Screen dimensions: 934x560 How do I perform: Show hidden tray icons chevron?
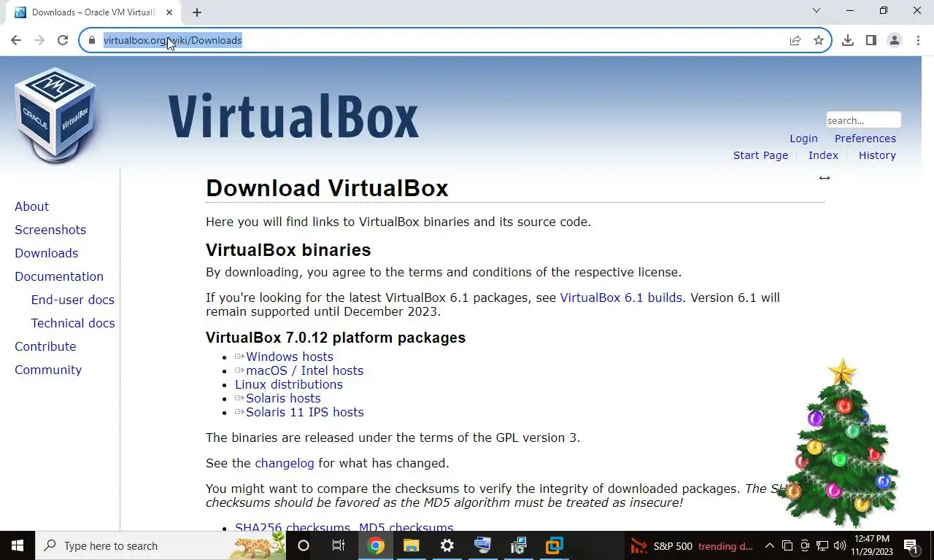click(x=769, y=545)
